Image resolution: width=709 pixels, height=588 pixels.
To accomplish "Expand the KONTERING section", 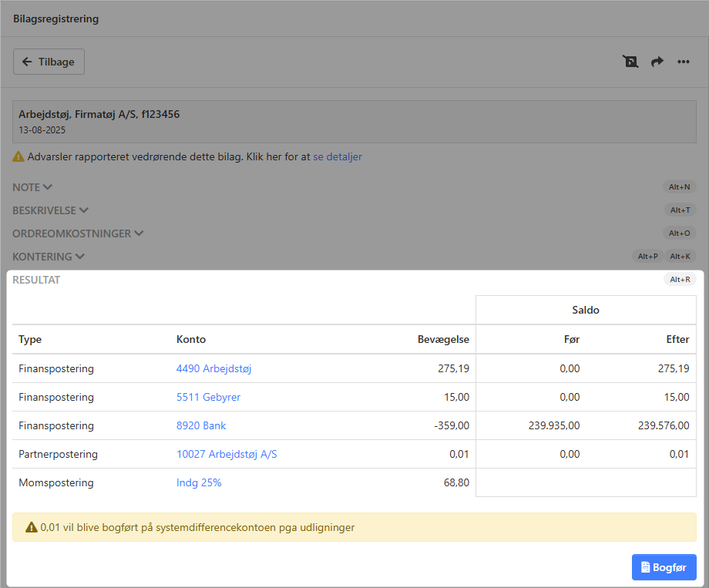I will (x=48, y=257).
